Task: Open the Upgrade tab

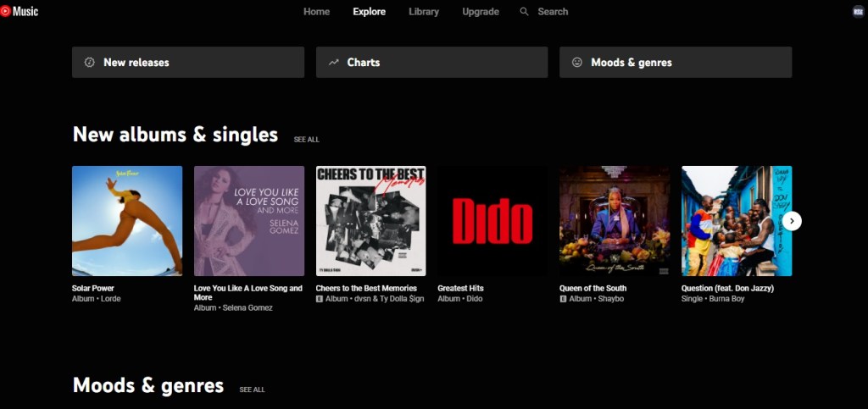Action: coord(481,12)
